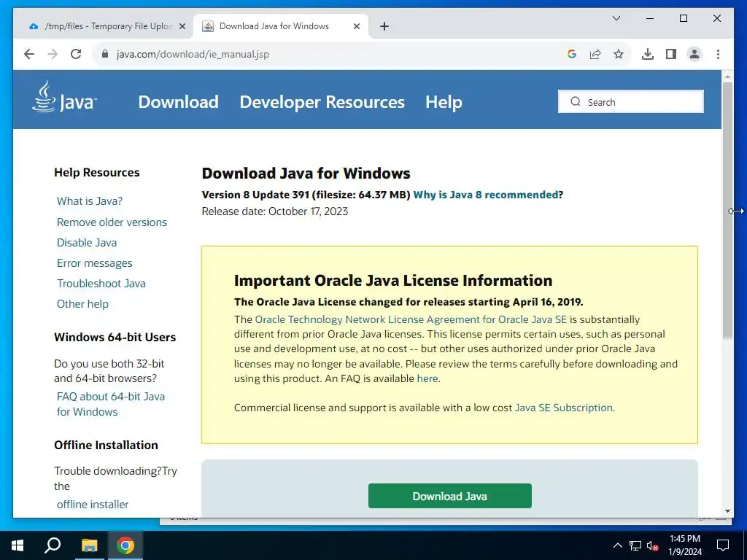Open the Chrome profile avatar
The width and height of the screenshot is (747, 560).
[694, 54]
